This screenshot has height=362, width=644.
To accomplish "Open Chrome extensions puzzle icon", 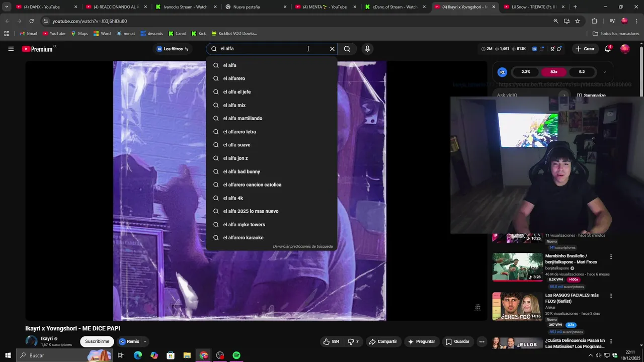I will [x=594, y=21].
